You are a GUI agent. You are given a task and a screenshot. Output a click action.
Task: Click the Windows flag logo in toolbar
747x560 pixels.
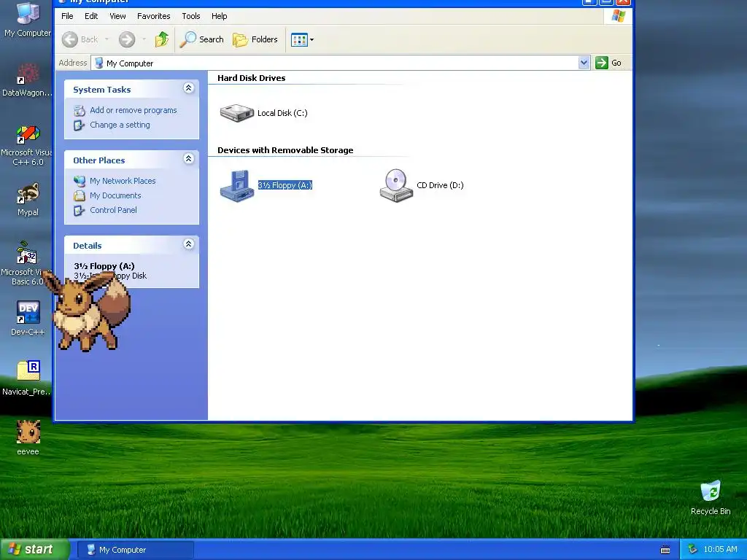click(x=619, y=16)
